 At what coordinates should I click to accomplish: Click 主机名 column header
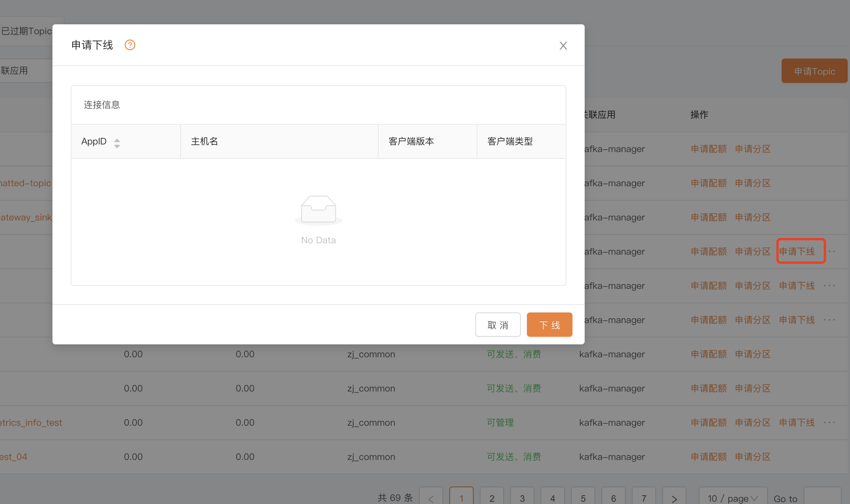tap(205, 141)
